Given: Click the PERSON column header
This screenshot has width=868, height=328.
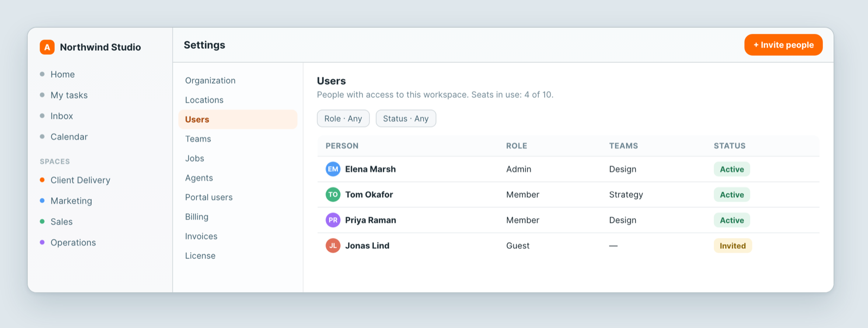Looking at the screenshot, I should point(342,146).
